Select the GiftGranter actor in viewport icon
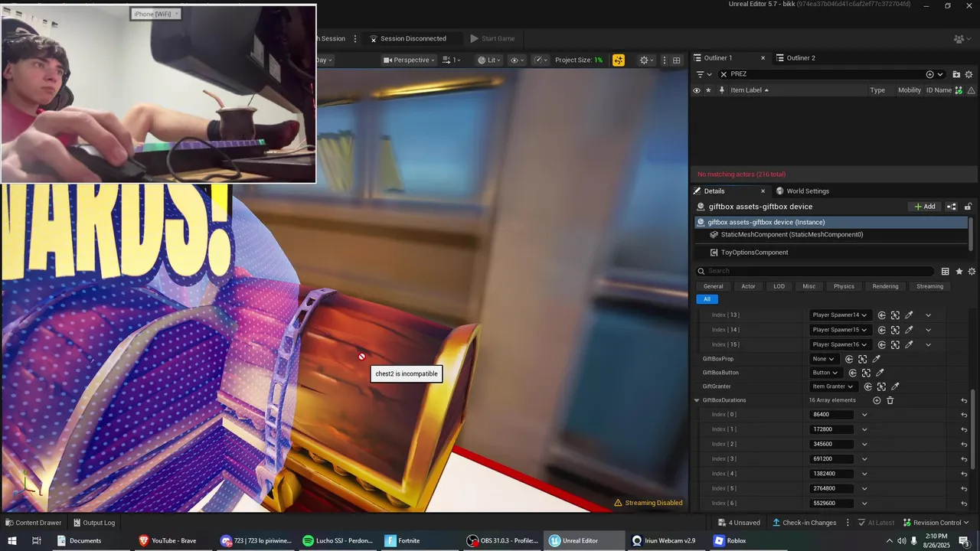 click(881, 386)
